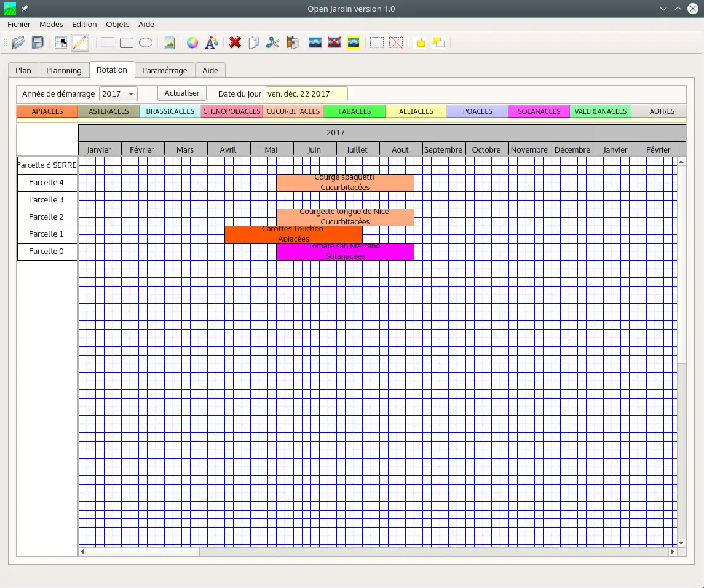Image resolution: width=704 pixels, height=588 pixels.
Task: Open the Fichier menu
Action: tap(19, 24)
